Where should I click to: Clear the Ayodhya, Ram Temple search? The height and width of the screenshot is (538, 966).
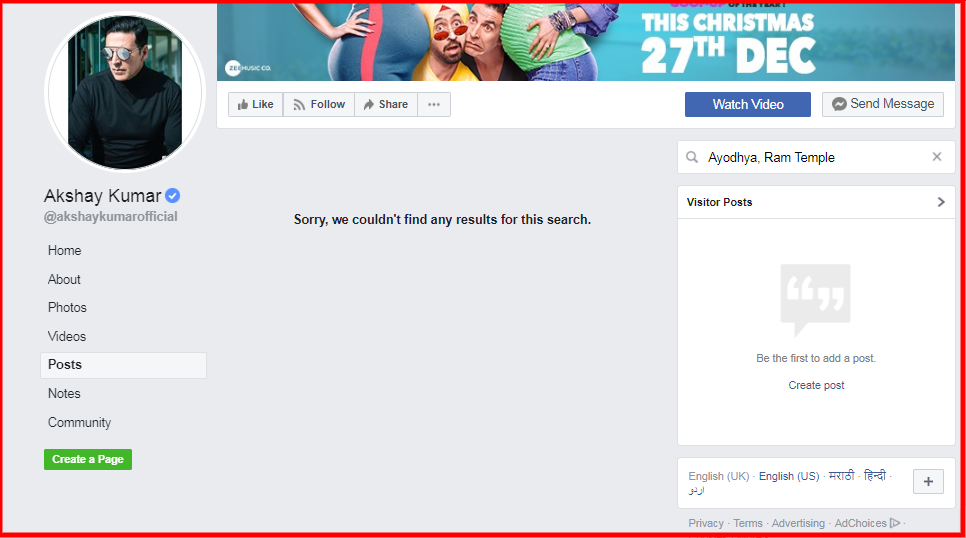pyautogui.click(x=936, y=157)
